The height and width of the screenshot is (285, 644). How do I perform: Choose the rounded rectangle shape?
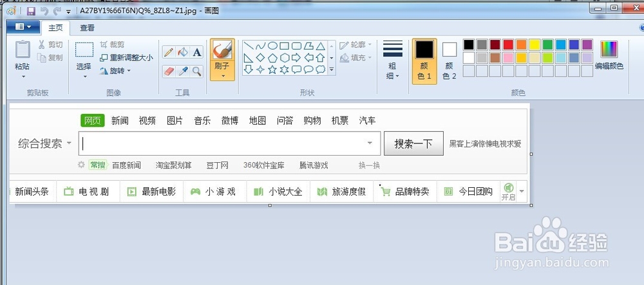[x=296, y=46]
